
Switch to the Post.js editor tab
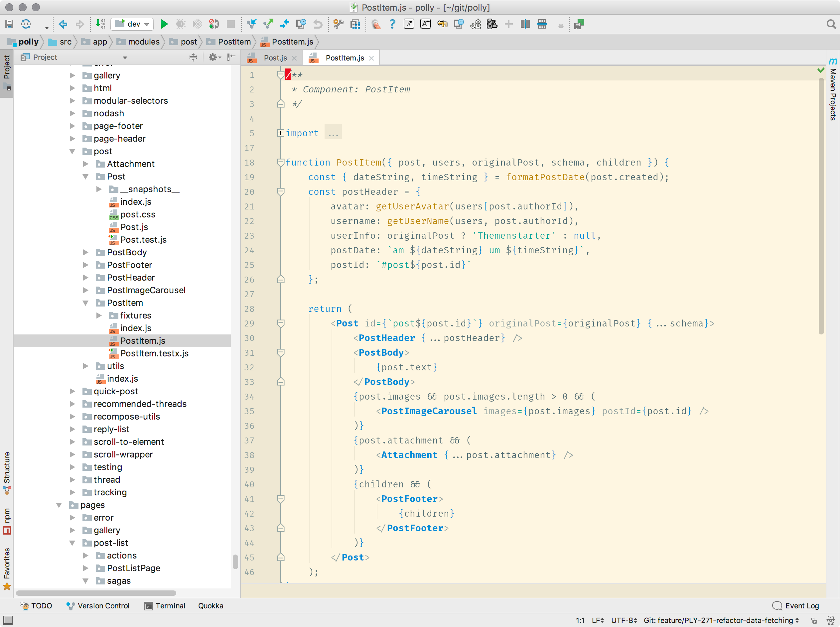[275, 58]
